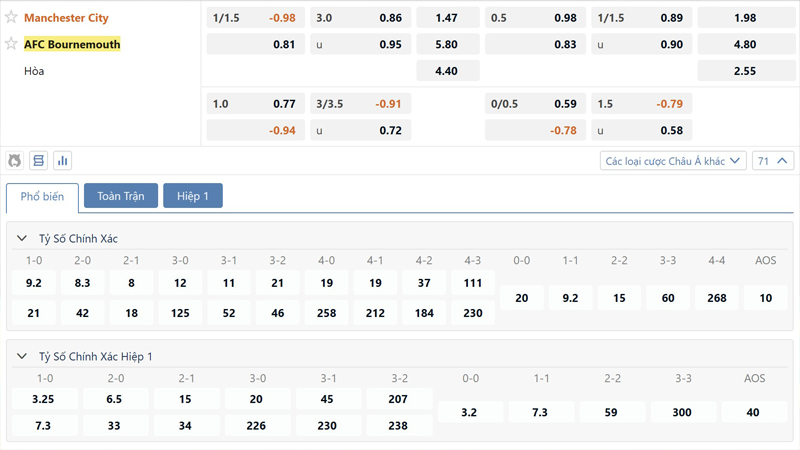Image resolution: width=800 pixels, height=450 pixels.
Task: Select the draw odds 4.40
Action: tap(447, 71)
